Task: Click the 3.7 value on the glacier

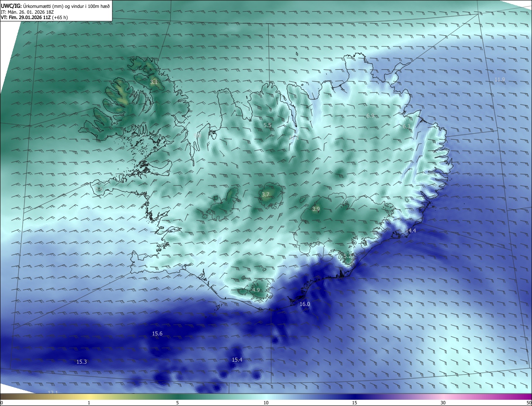Action: coord(266,194)
